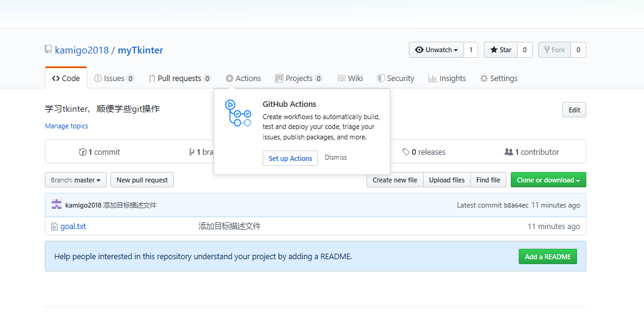
Task: Open the Actions tab
Action: tap(243, 78)
